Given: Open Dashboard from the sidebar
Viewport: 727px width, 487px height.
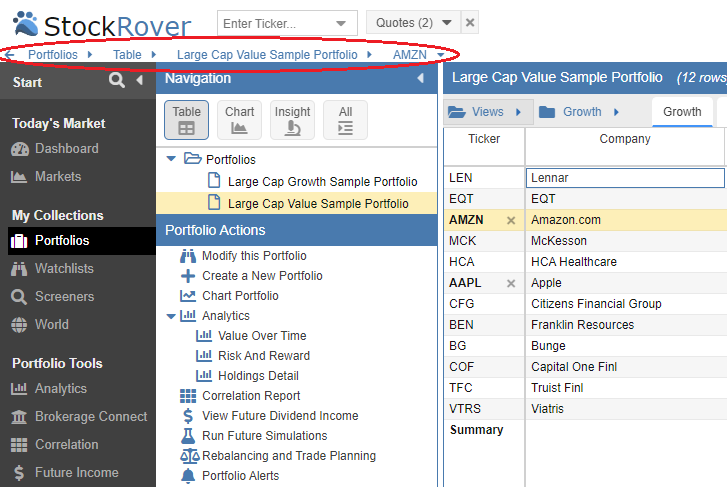Looking at the screenshot, I should pyautogui.click(x=66, y=148).
